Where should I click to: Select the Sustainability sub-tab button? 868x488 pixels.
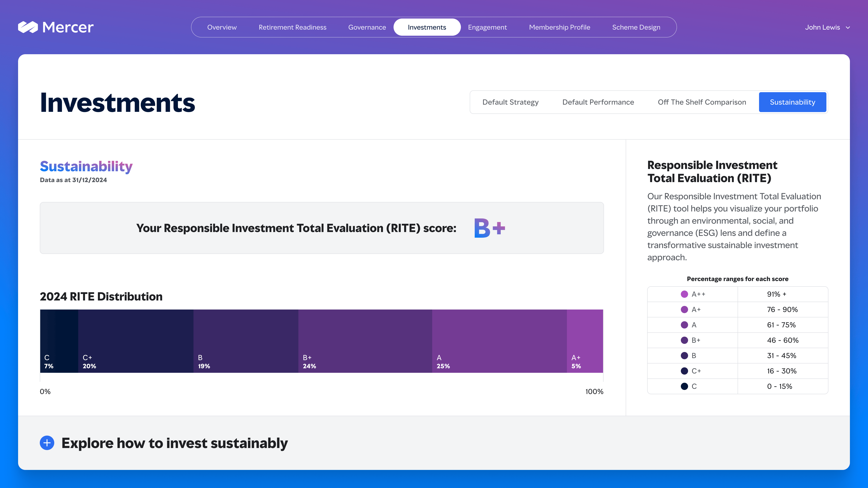793,102
